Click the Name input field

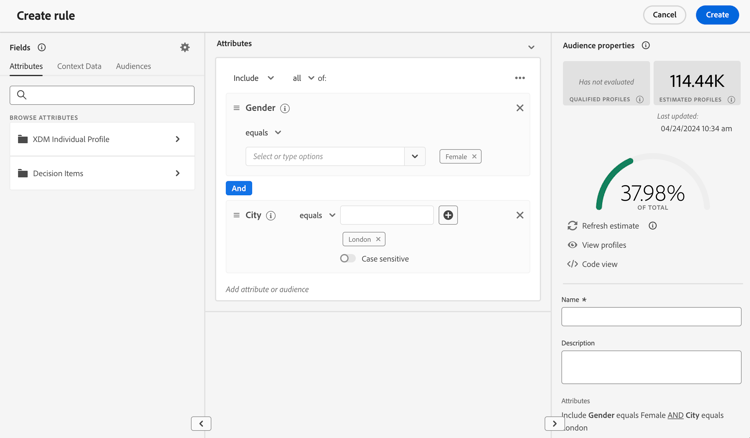(651, 317)
